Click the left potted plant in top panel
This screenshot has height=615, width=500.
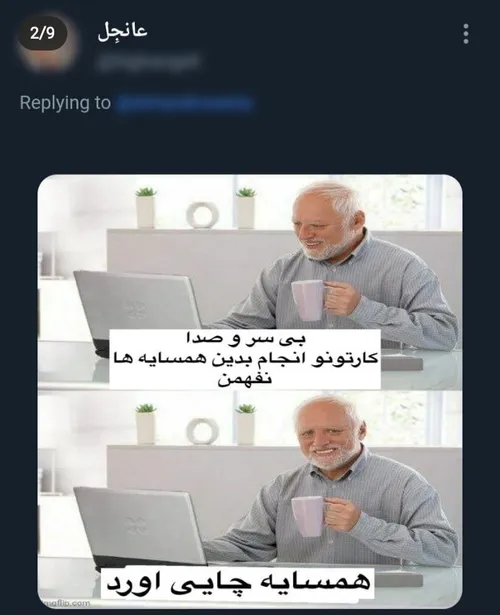pyautogui.click(x=145, y=207)
